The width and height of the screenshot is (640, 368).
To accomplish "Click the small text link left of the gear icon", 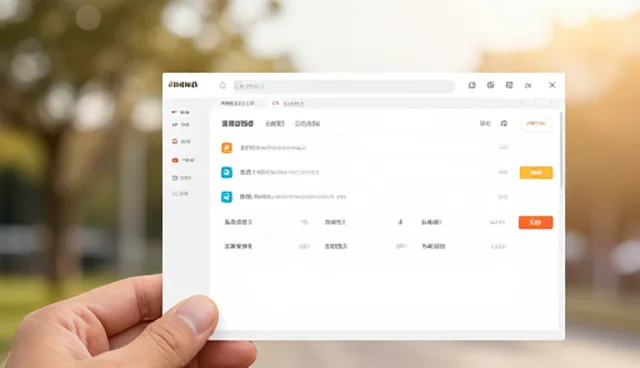I will 485,123.
